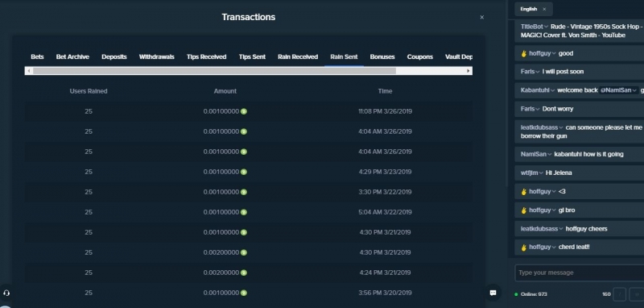Expand the @NamiSan mention dropdown

[x=634, y=90]
